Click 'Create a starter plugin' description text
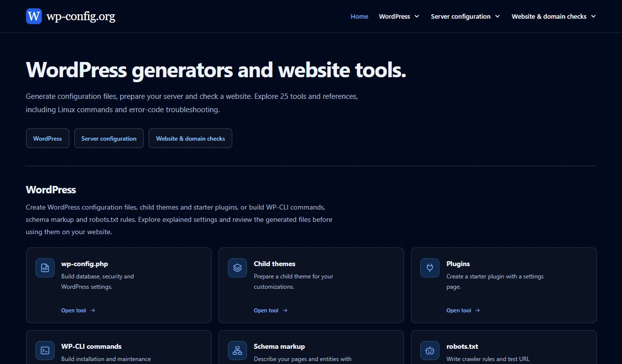 495,281
